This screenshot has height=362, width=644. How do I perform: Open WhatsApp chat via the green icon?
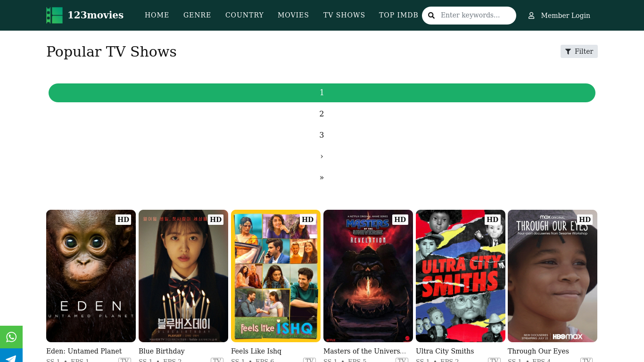click(11, 337)
